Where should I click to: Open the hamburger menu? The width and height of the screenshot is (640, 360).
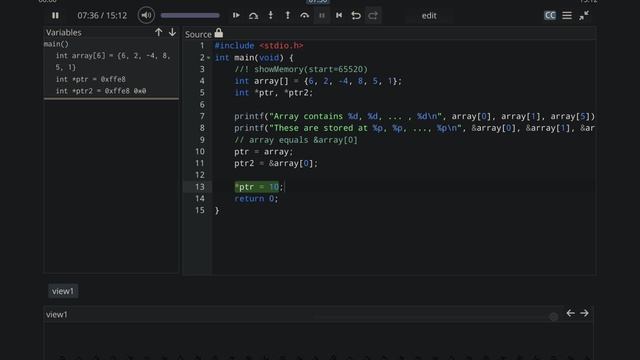567,16
